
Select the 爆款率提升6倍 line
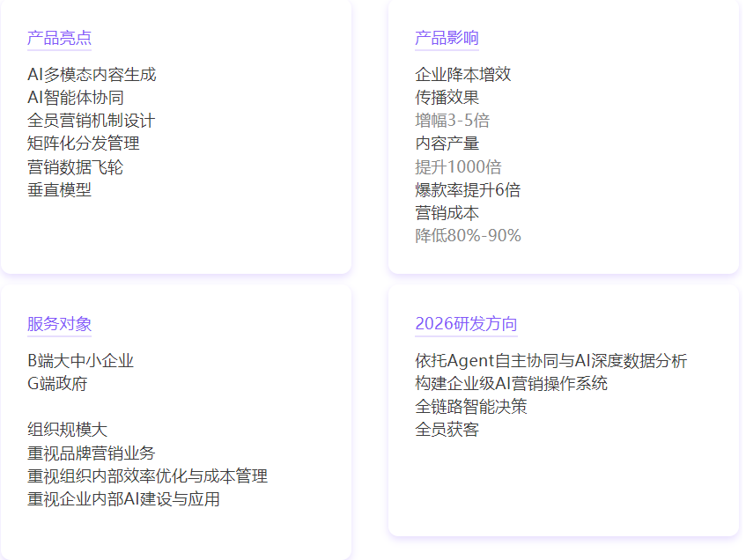point(468,190)
